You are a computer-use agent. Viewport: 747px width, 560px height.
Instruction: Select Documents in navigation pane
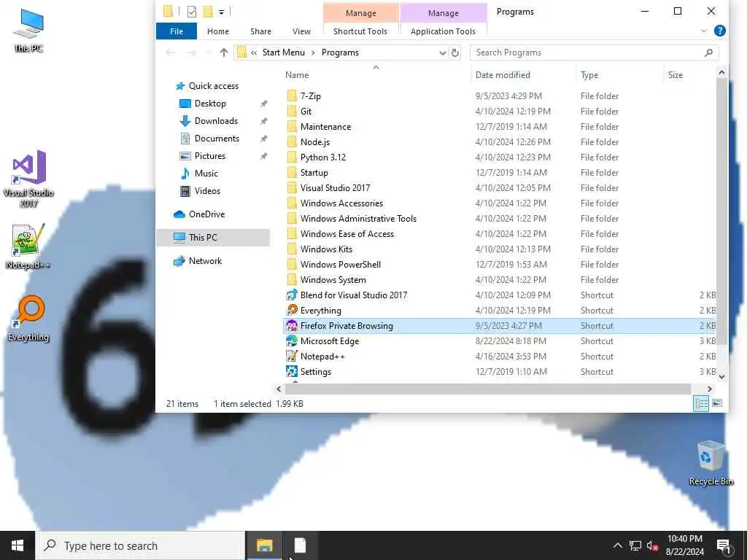coord(217,139)
